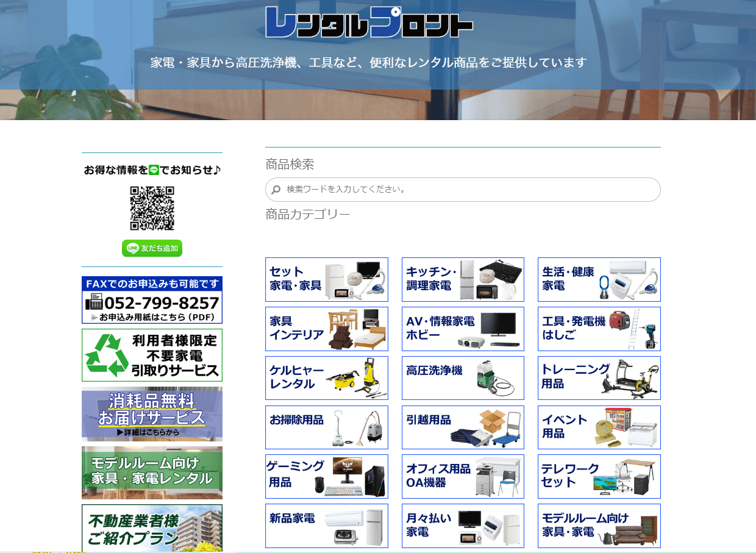Viewport: 756px width, 553px height.
Task: Go to the ケルヒャーレンタル category
Action: pyautogui.click(x=327, y=378)
